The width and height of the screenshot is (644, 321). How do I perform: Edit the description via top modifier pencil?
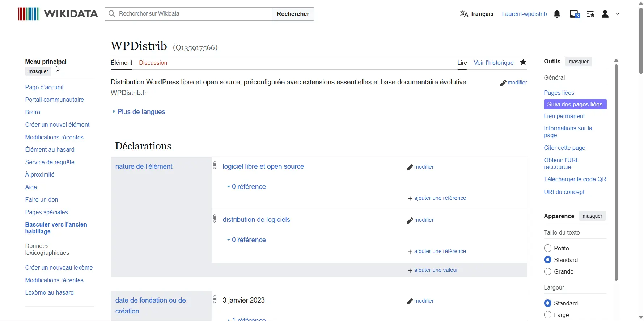pos(513,83)
